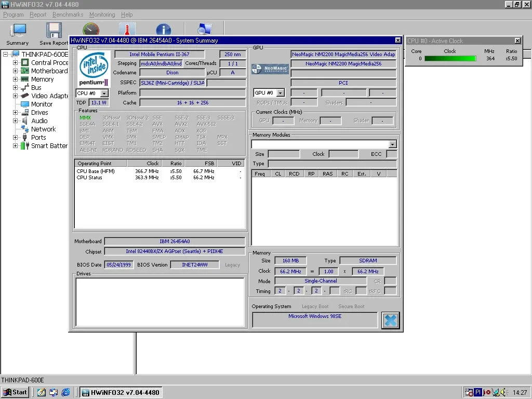Click the Bus icon in tree
Screen dimensions: 532x399
[25, 87]
